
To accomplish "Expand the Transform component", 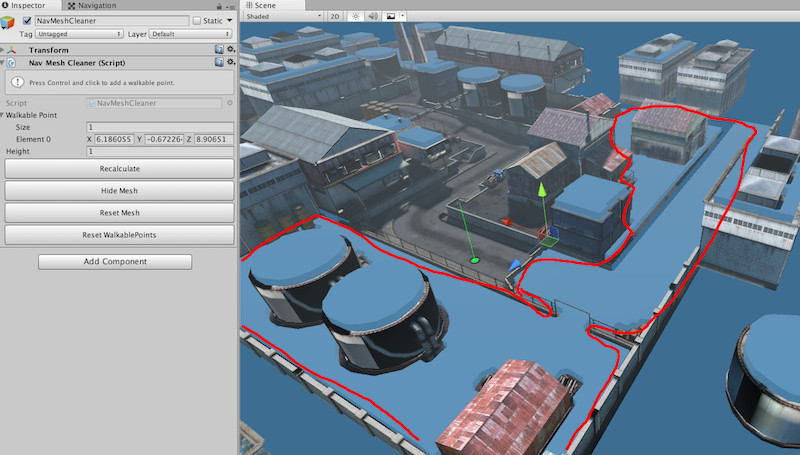I will click(x=3, y=50).
